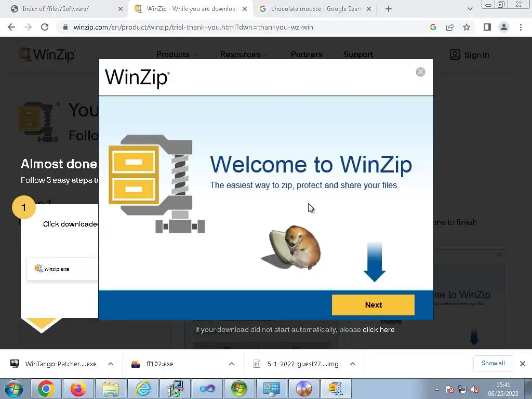
Task: Open installer computer icon in taskbar
Action: pyautogui.click(x=175, y=389)
